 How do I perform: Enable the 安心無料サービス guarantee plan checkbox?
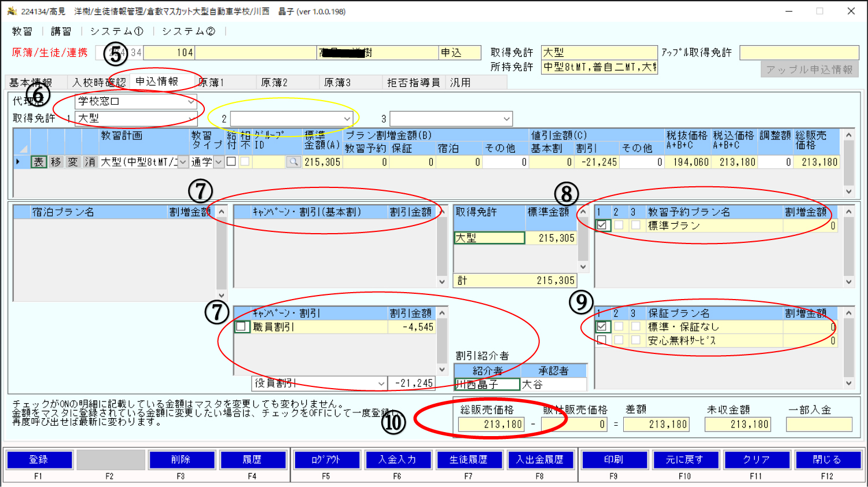(x=602, y=340)
